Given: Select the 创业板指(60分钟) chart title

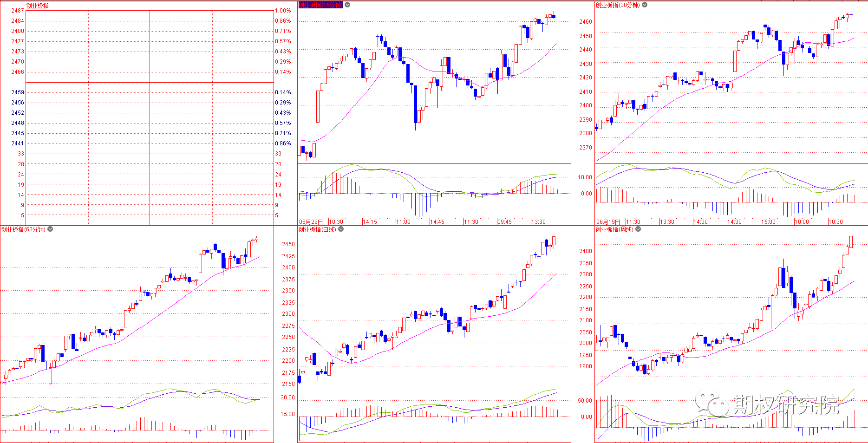Looking at the screenshot, I should tap(23, 229).
